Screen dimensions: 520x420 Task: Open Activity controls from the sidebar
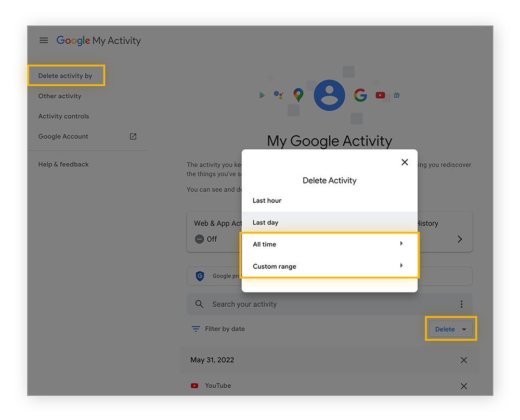coord(63,116)
